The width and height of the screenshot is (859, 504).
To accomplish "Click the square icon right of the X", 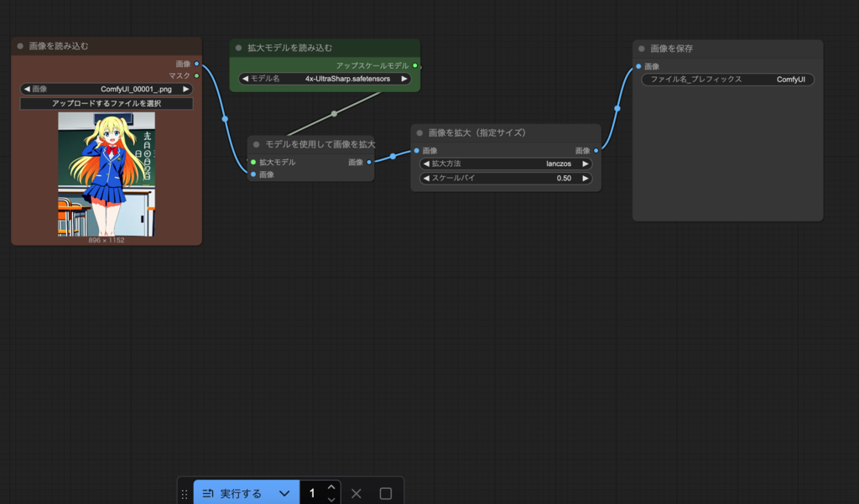I will point(386,494).
